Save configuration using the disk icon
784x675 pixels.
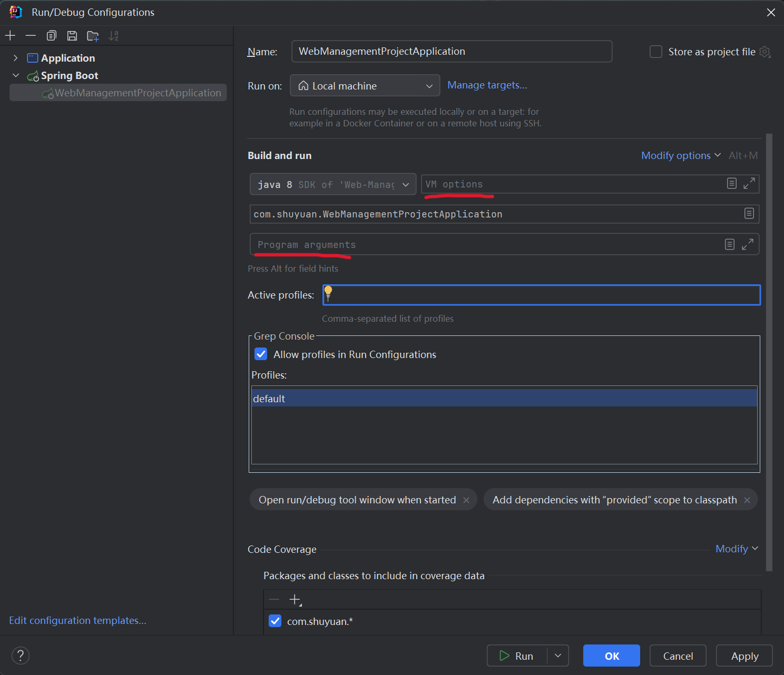(x=72, y=36)
